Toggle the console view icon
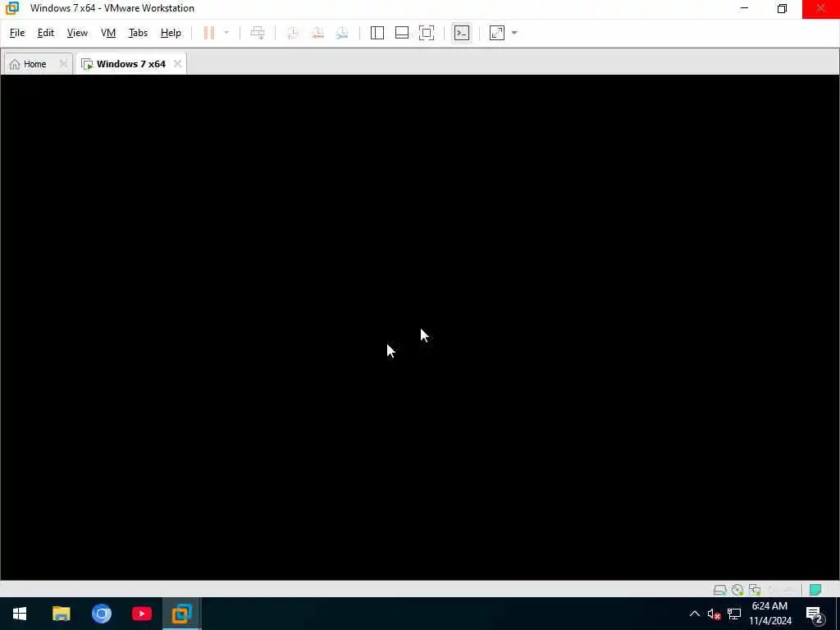Screen dimensions: 840x630 [x=462, y=33]
